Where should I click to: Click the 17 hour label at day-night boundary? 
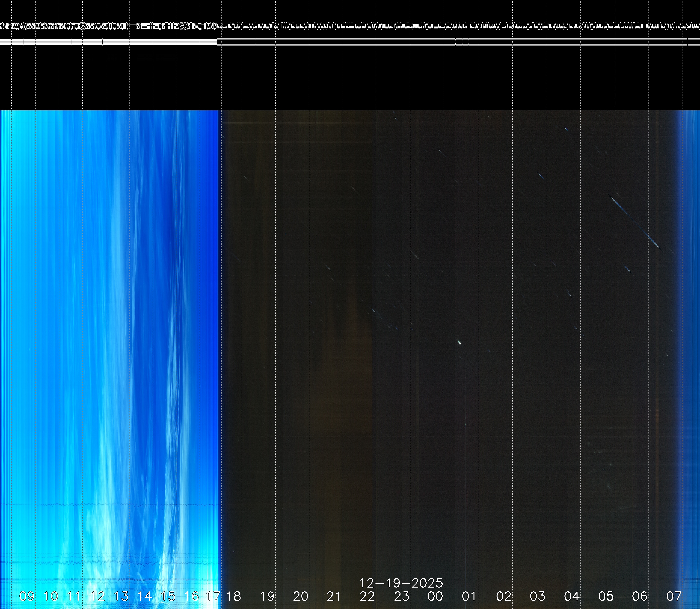pyautogui.click(x=213, y=596)
